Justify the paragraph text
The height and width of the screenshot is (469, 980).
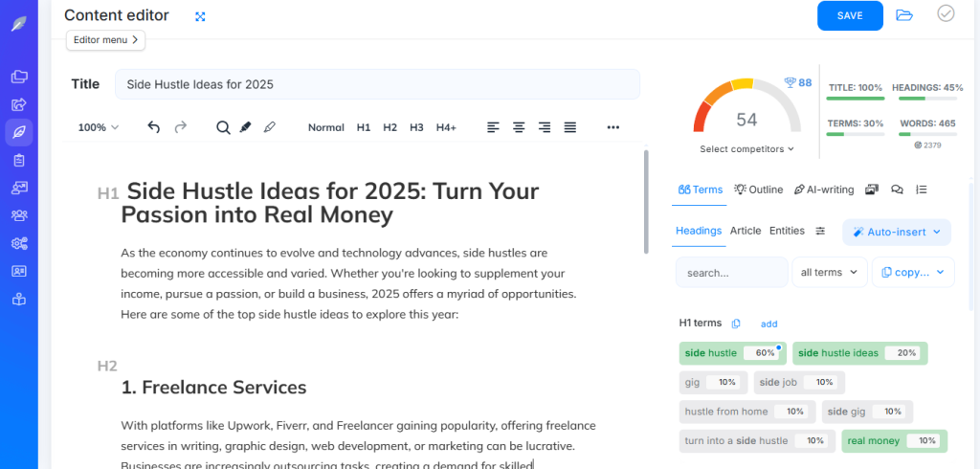pyautogui.click(x=570, y=127)
